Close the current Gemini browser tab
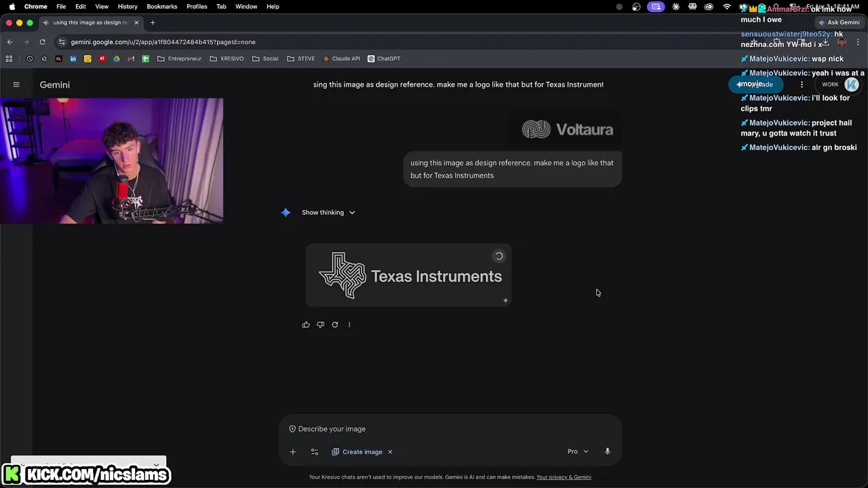Screen dimensions: 868x488 pos(136,22)
